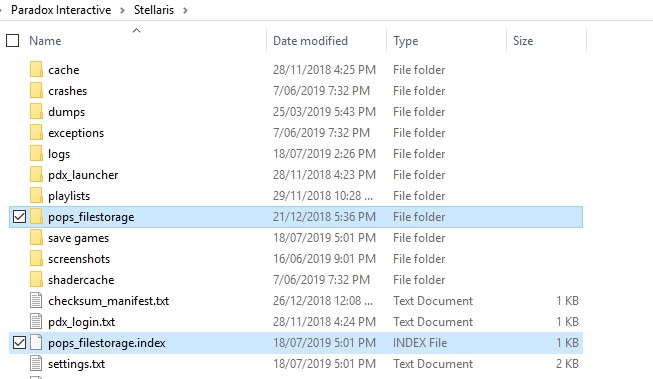The height and width of the screenshot is (379, 653).
Task: Toggle the select-all checkbox beside Name
Action: (x=12, y=40)
